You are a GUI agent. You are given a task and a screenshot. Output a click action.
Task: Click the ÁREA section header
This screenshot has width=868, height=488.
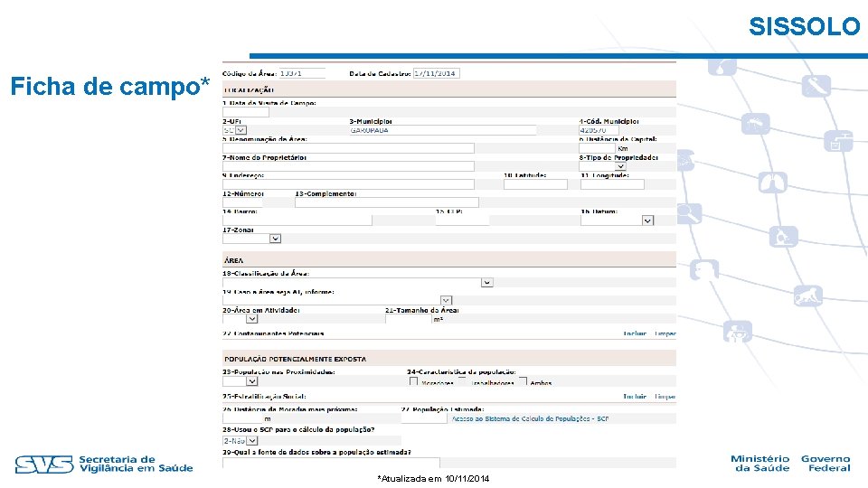449,260
